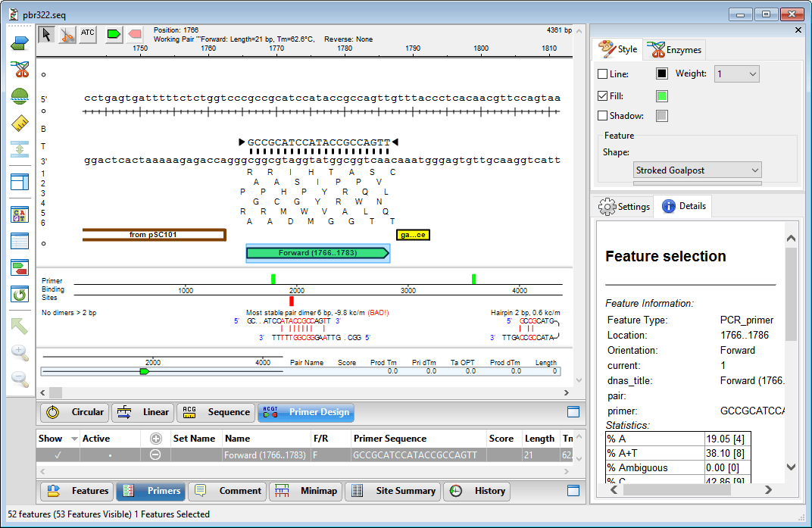Open the History tab
Viewport: 812px width, 528px height.
477,491
